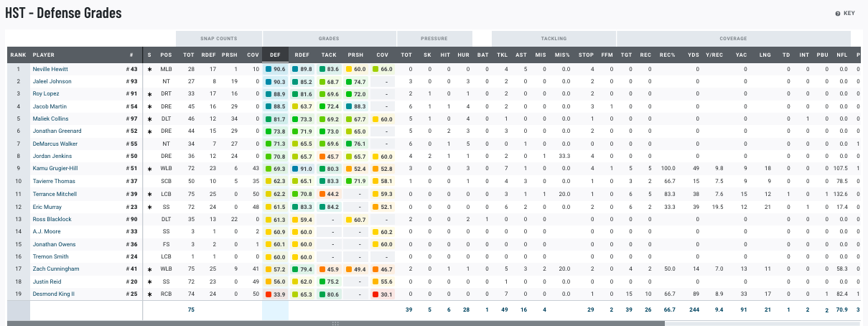Screen dimensions: 868x326
Task: Open DeMarcus Walker's player link
Action: 55,144
